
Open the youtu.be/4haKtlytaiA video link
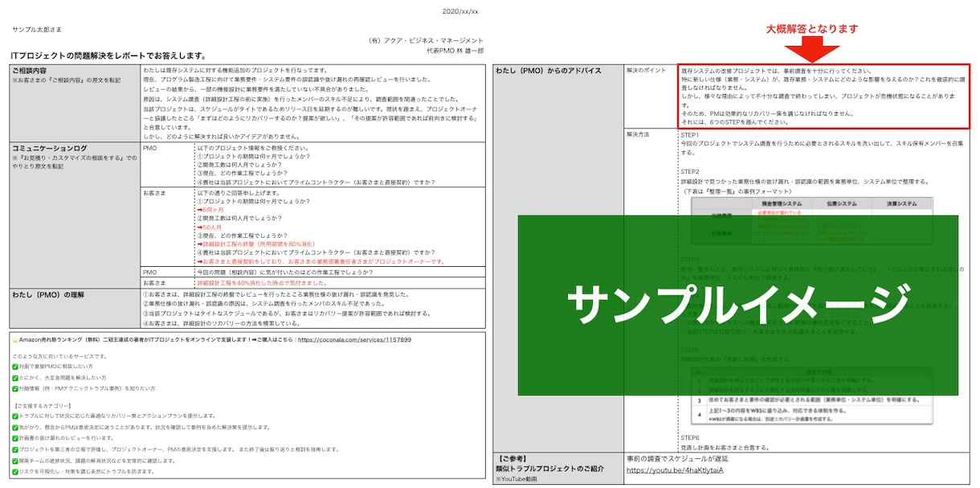[x=675, y=470]
